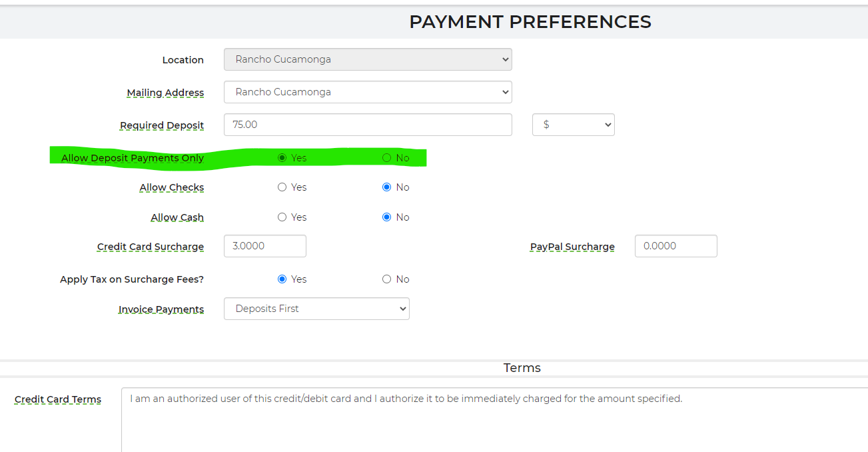Click into the PayPal Surcharge field
The height and width of the screenshot is (452, 868).
coord(675,246)
